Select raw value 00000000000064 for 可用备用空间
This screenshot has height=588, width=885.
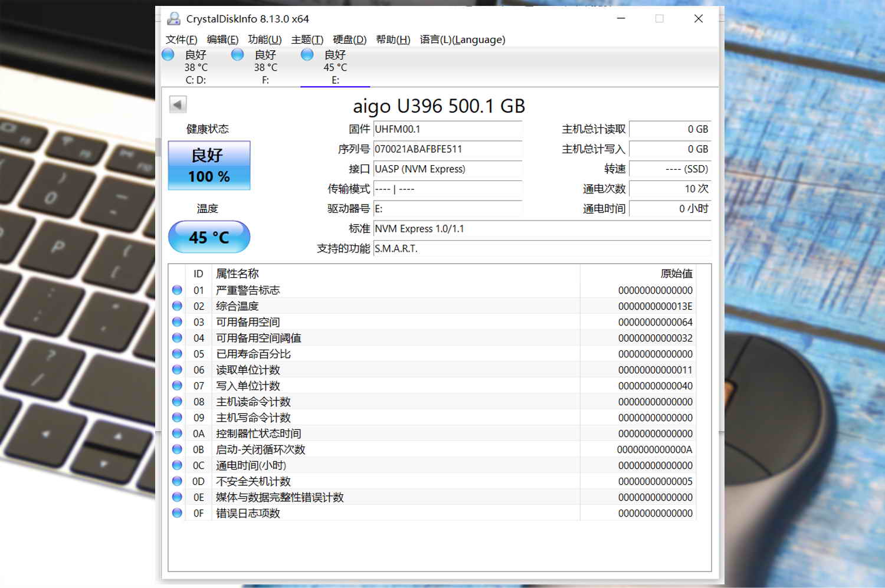point(655,322)
